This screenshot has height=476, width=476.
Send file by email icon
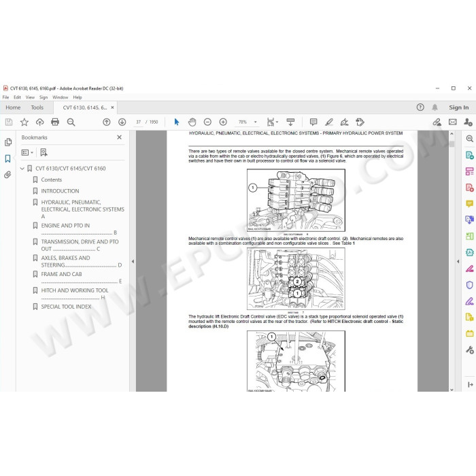453,122
